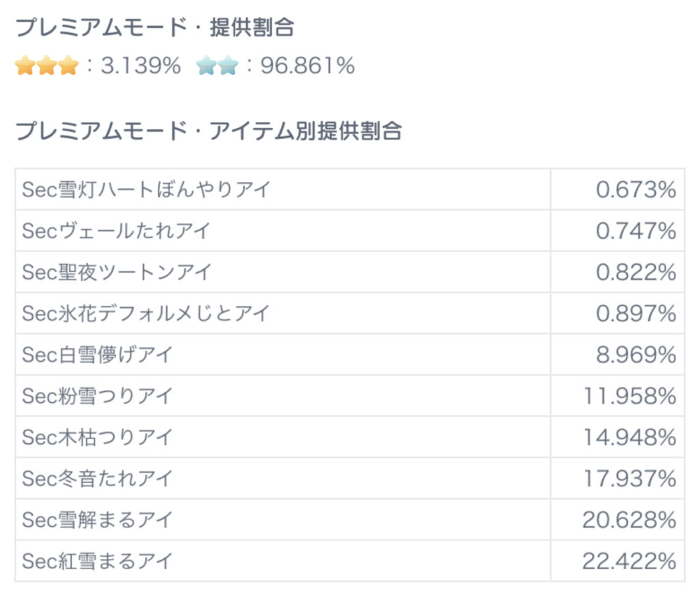Image resolution: width=700 pixels, height=602 pixels.
Task: Select the Sec氷花デフォルメじとアイ row
Action: (x=147, y=313)
